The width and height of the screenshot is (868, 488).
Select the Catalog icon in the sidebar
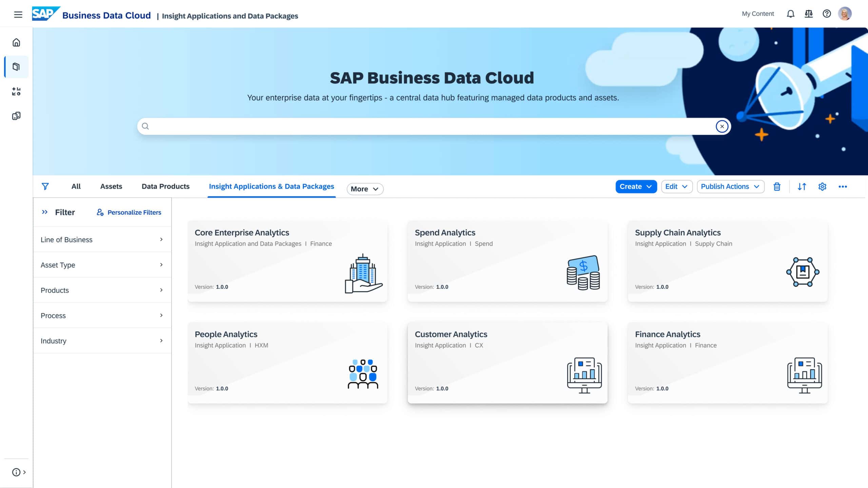coord(16,66)
